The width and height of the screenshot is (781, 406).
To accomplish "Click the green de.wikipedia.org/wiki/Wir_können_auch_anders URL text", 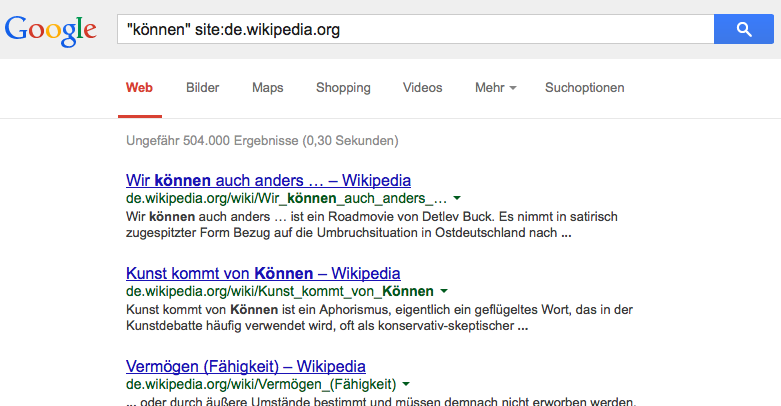I will coord(286,198).
